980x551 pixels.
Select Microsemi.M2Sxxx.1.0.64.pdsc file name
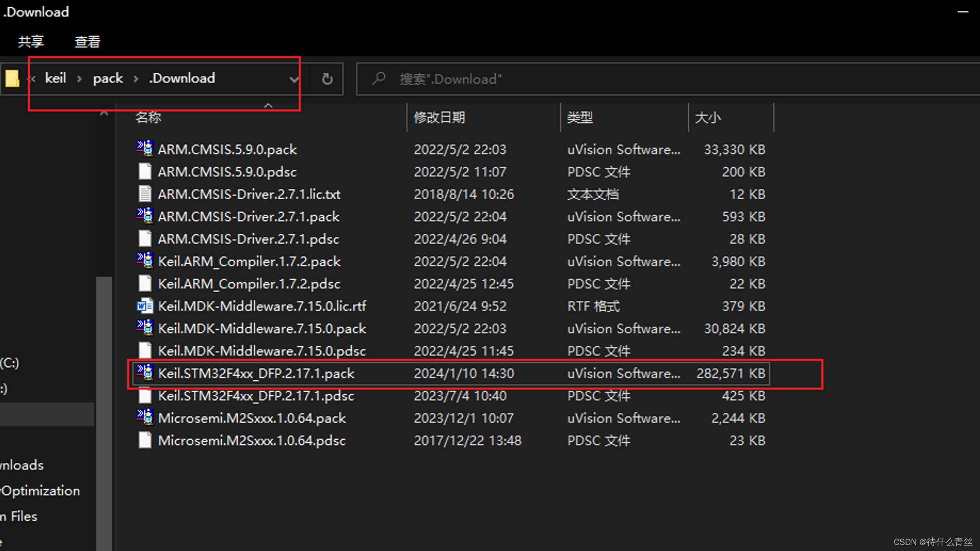(252, 441)
